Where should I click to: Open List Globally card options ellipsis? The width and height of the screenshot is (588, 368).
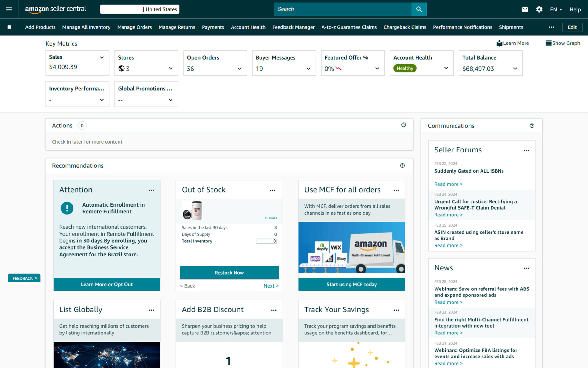[151, 310]
